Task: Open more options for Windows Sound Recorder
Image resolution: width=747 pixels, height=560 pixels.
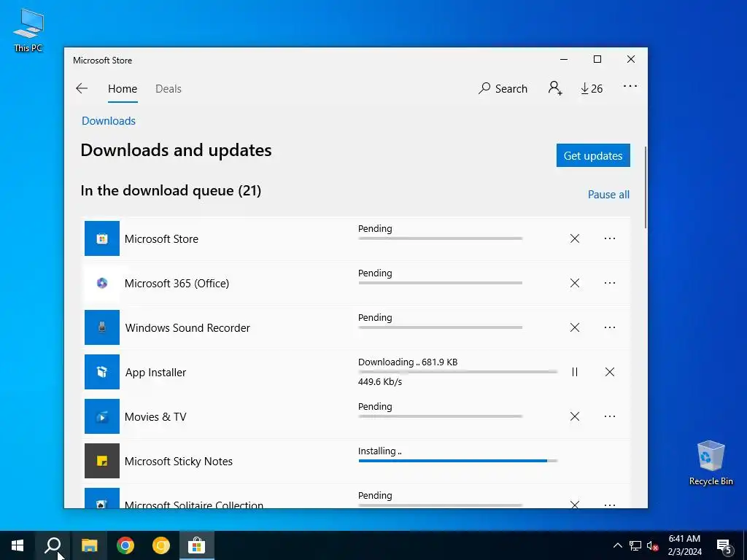Action: 610,327
